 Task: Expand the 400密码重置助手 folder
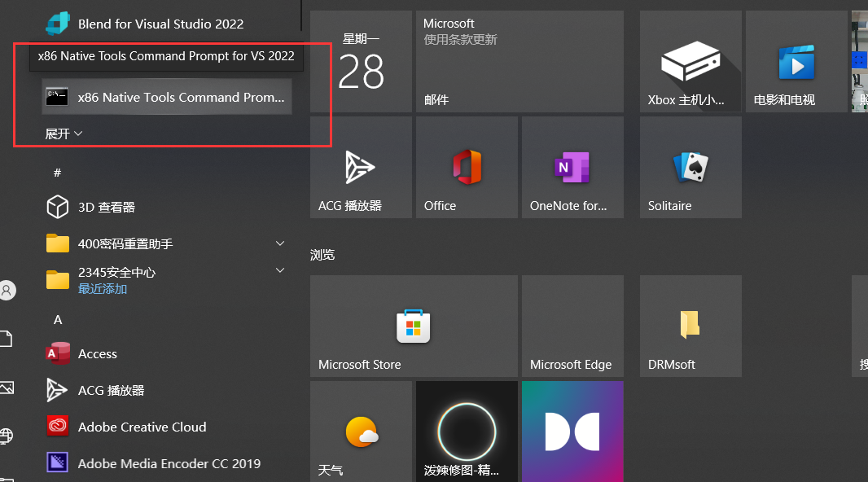(280, 243)
